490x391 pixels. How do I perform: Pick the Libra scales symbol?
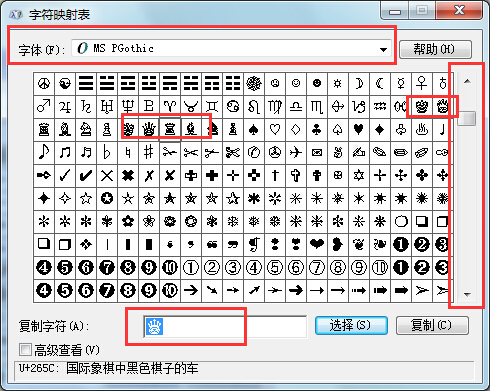tap(296, 107)
